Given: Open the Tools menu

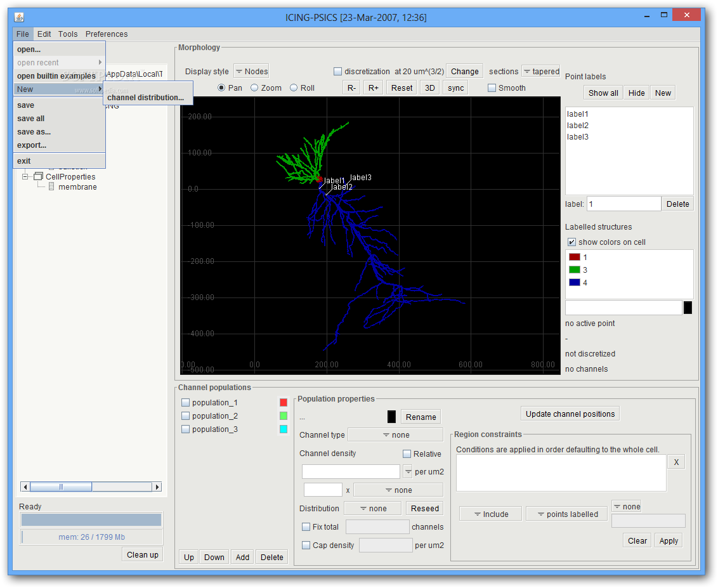Looking at the screenshot, I should pyautogui.click(x=68, y=34).
